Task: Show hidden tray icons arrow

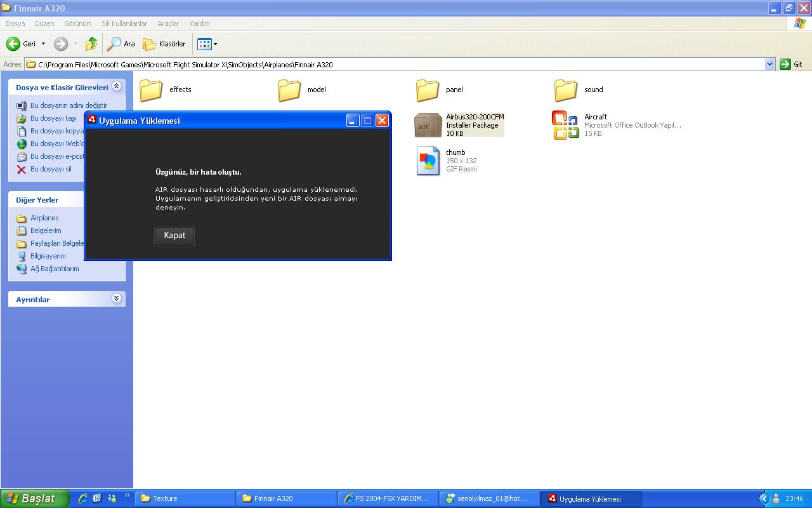Action: 764,498
